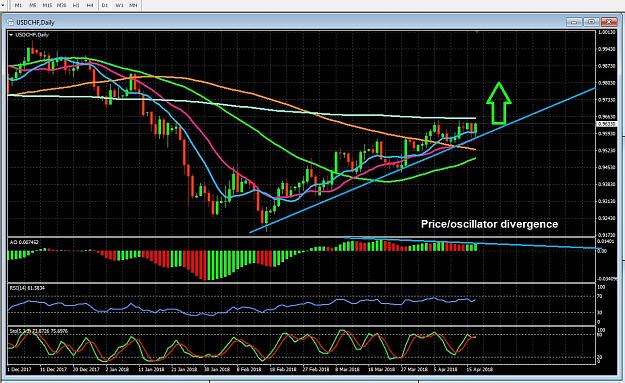Click the '11 Jan 2018' date label
625x383 pixels.
(151, 369)
